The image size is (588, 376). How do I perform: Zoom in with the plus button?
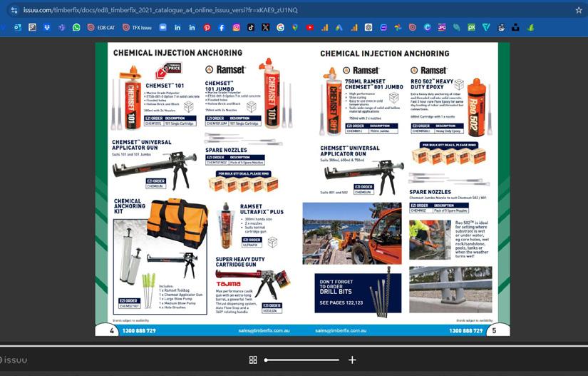352,360
